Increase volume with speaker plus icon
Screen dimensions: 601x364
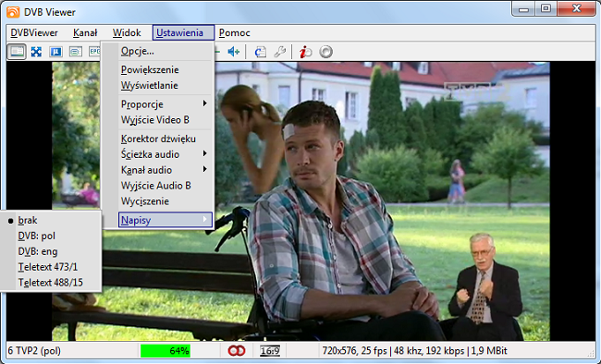tap(233, 52)
